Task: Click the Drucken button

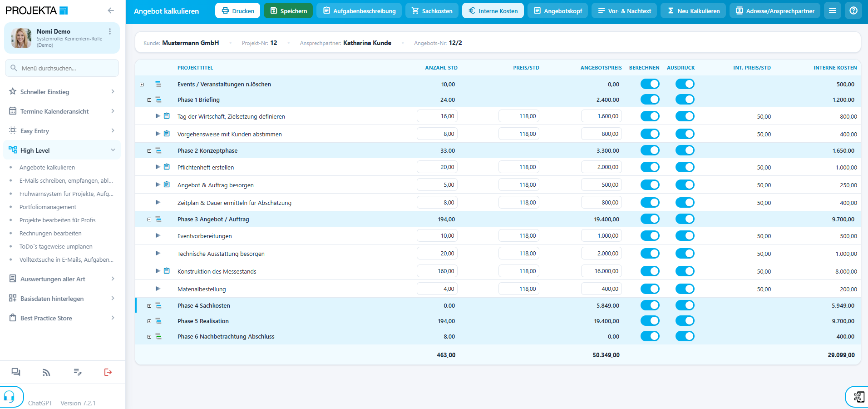Action: 237,10
